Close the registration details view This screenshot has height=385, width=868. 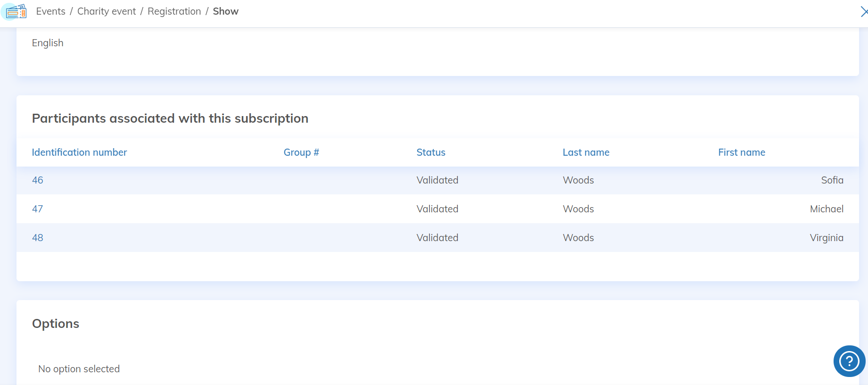point(863,12)
